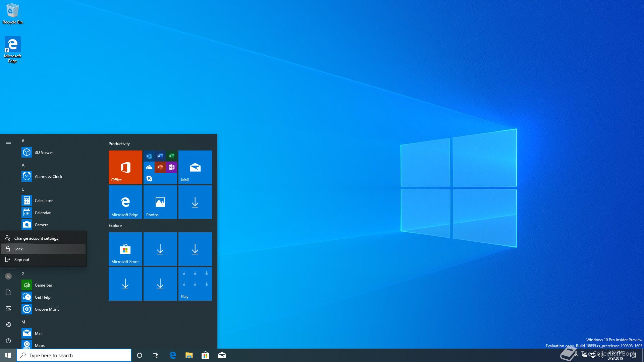The height and width of the screenshot is (362, 644).
Task: Open Pictures from the Start sidebar
Action: point(8,308)
